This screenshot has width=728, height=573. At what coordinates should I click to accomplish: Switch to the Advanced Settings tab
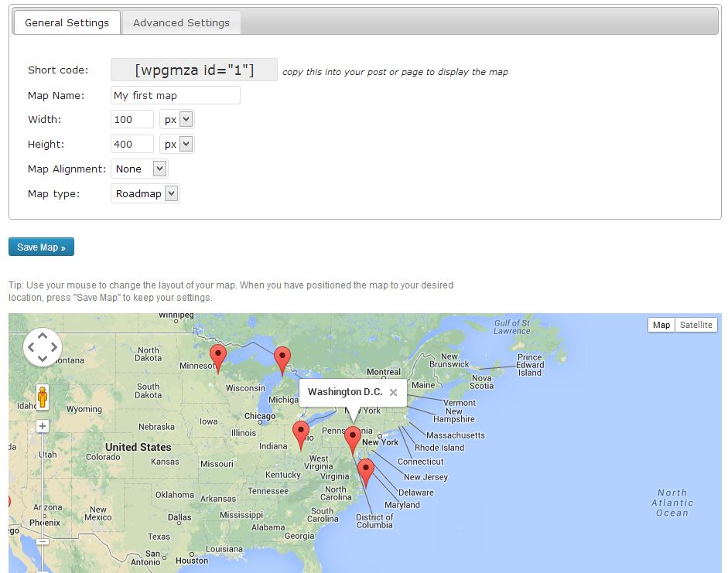[x=181, y=23]
